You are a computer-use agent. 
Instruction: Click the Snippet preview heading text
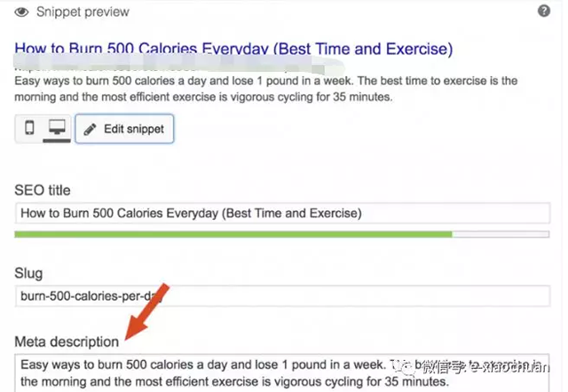click(83, 12)
